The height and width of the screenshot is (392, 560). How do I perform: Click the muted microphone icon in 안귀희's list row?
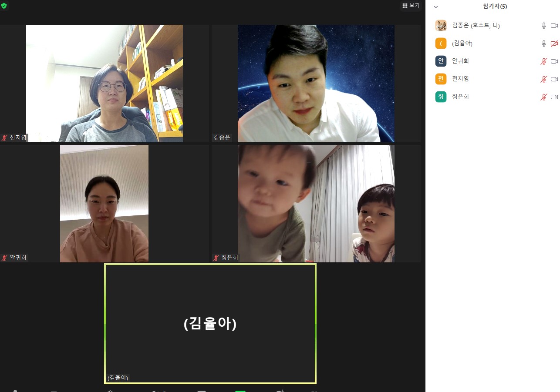pos(543,61)
